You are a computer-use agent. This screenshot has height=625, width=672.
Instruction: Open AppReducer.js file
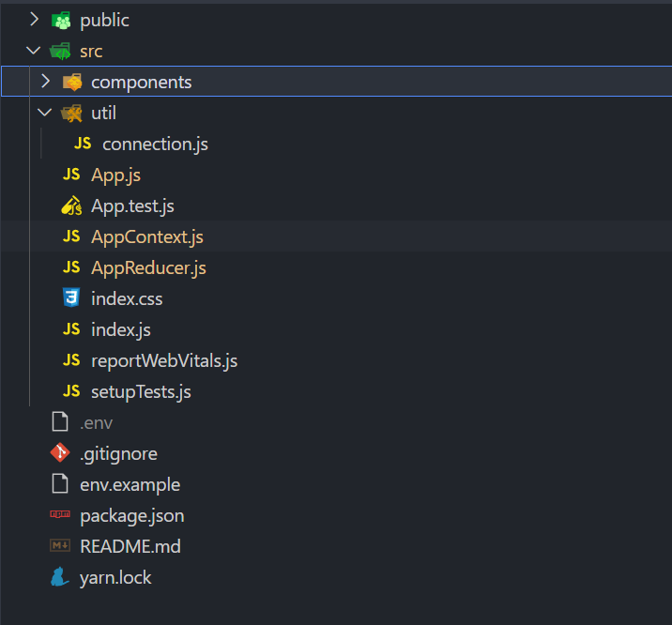coord(148,268)
